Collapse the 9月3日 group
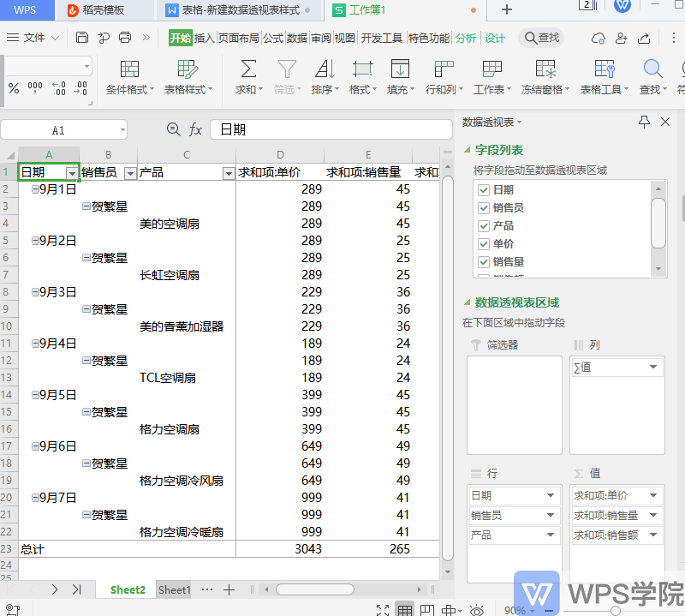This screenshot has height=616, width=685. 35,292
